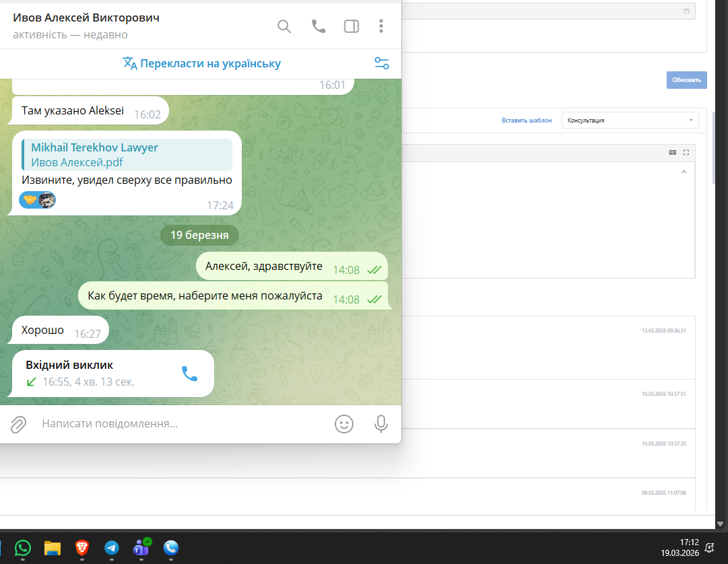The image size is (728, 564).
Task: Select the message Как будет время, наберите меня
Action: pos(235,296)
